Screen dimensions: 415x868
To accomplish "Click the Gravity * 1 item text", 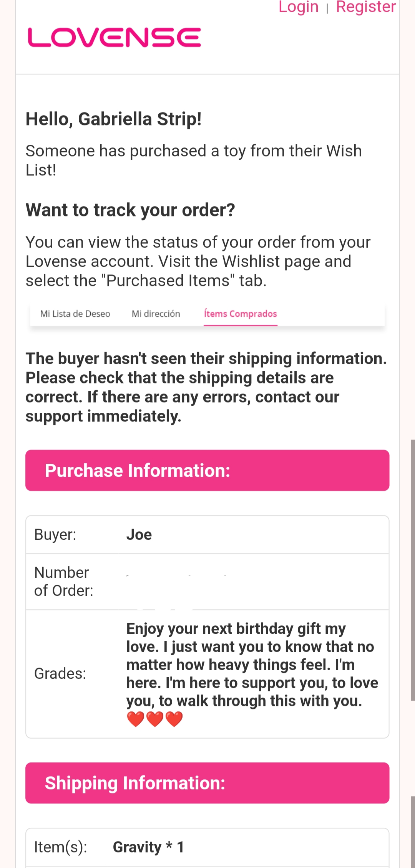I will tap(148, 847).
